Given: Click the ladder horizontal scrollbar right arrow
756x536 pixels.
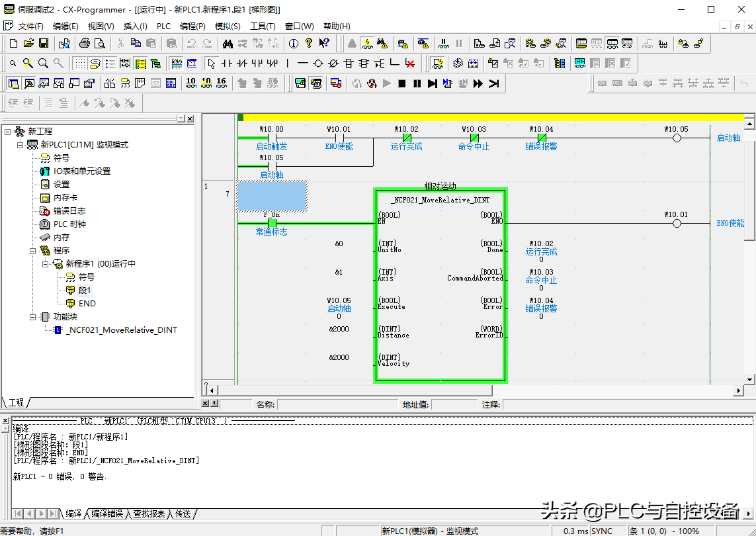Looking at the screenshot, I should [x=739, y=391].
